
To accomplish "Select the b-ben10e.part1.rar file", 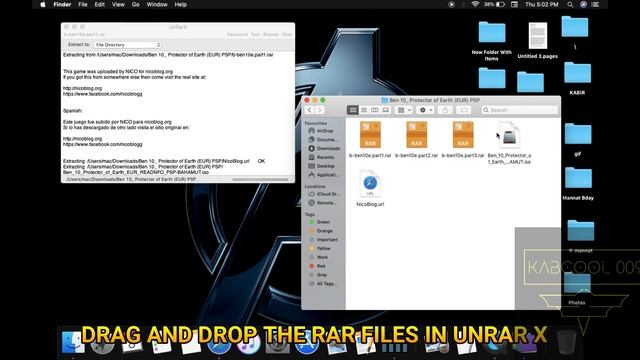I will click(x=370, y=140).
